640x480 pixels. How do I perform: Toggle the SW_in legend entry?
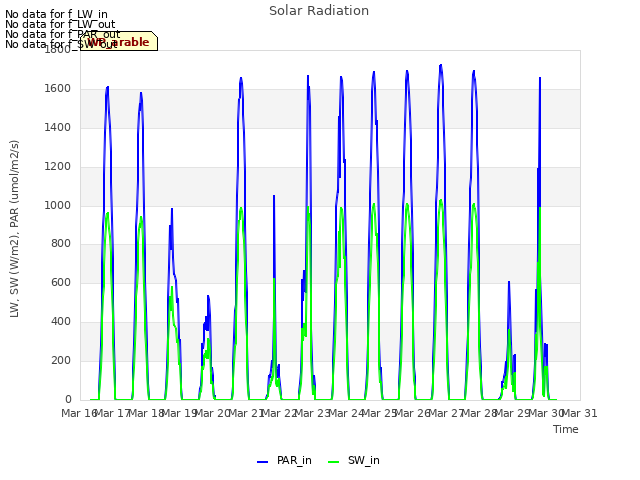coord(353,460)
